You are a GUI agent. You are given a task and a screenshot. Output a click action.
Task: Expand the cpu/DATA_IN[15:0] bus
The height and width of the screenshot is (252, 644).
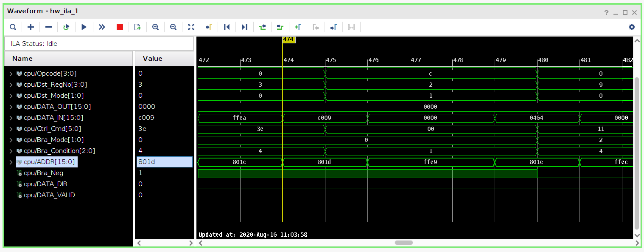point(11,118)
